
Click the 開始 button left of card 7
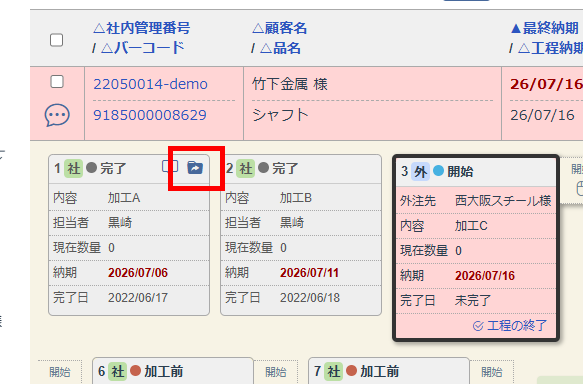[x=276, y=372]
